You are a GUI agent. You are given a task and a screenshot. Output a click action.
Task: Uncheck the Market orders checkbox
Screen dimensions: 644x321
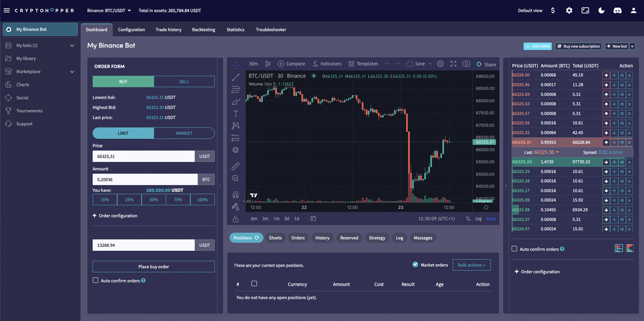tap(415, 265)
